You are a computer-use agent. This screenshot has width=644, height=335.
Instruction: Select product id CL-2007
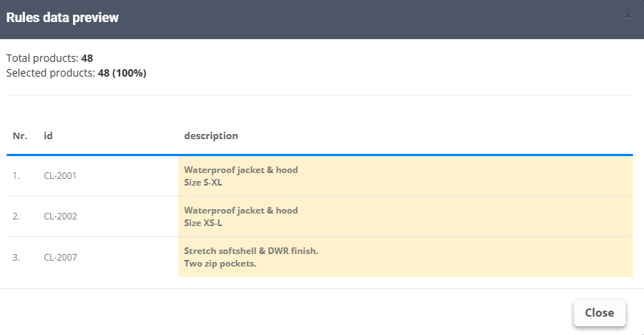tap(60, 258)
